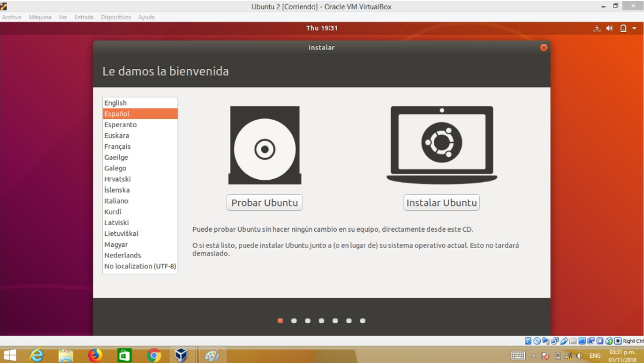Open the Dispositivos menu
Viewport: 644px width, 363px height.
click(x=116, y=18)
